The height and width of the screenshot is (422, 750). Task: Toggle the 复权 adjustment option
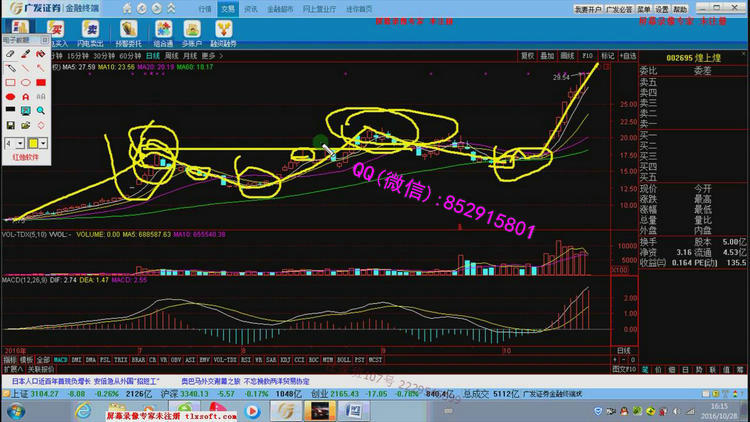[528, 56]
